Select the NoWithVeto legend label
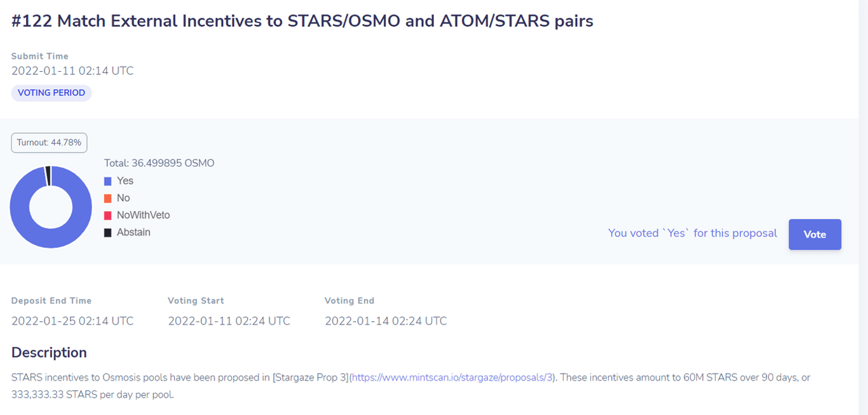This screenshot has width=868, height=415. tap(144, 215)
